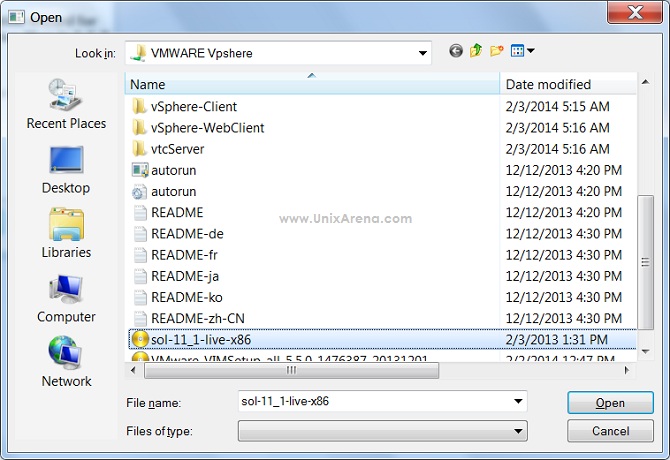Open Network in sidebar

66,362
